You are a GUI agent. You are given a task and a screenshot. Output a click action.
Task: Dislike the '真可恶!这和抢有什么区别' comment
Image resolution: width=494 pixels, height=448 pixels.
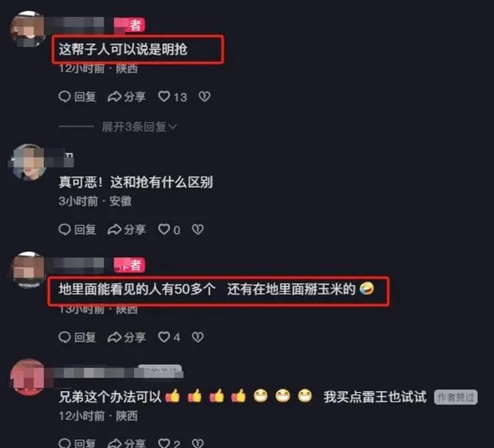(x=198, y=229)
